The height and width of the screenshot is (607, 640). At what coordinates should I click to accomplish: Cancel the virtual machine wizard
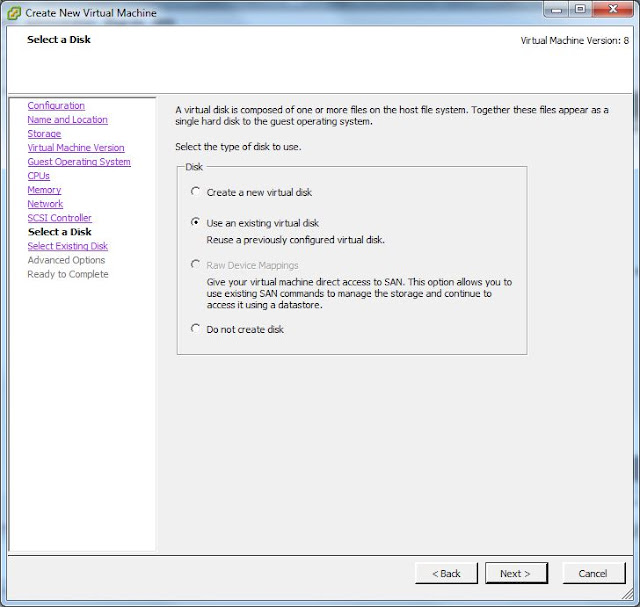pyautogui.click(x=593, y=574)
